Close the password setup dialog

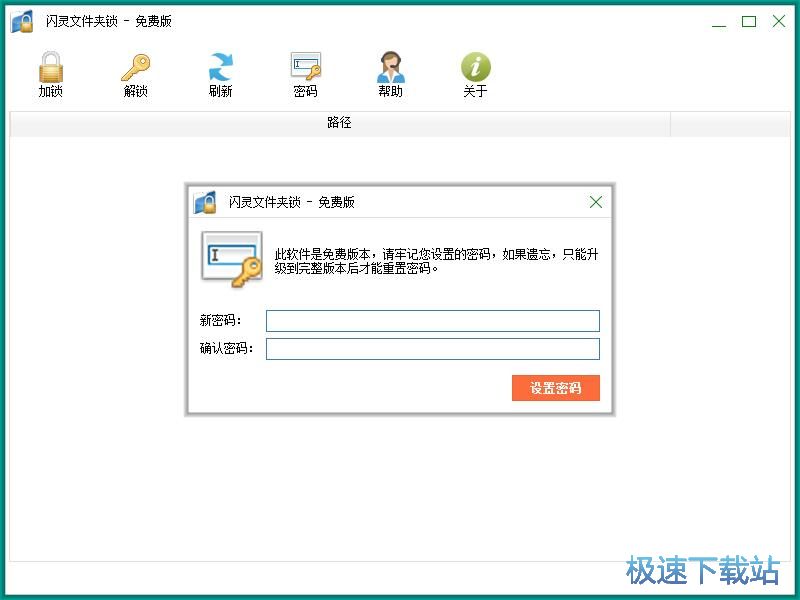[595, 202]
